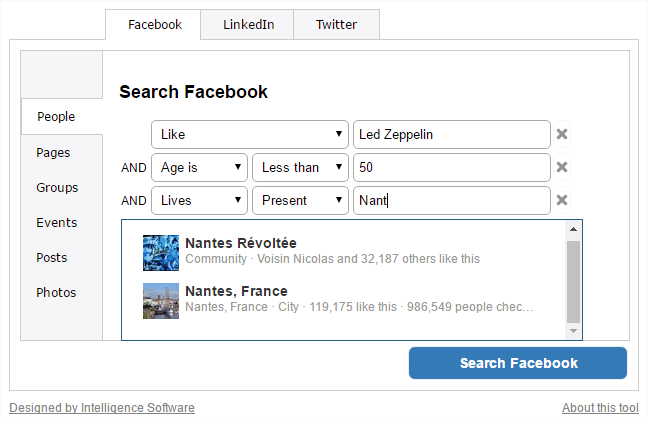Click the Nantes, France city thumbnail
The image size is (648, 424).
tap(161, 301)
